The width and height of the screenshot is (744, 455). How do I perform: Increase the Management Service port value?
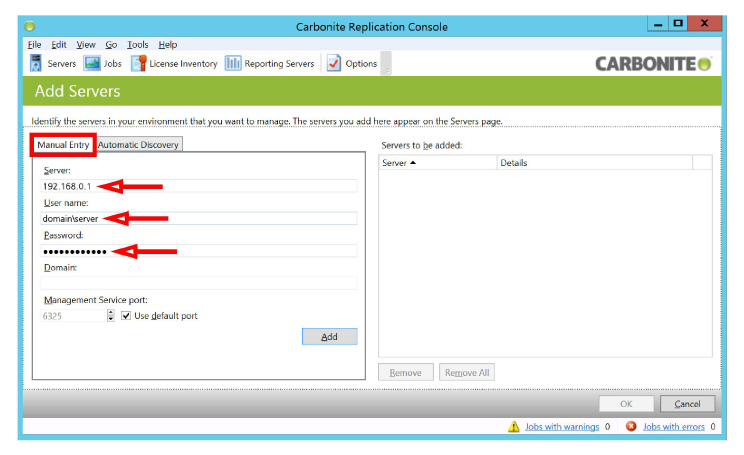(x=111, y=312)
